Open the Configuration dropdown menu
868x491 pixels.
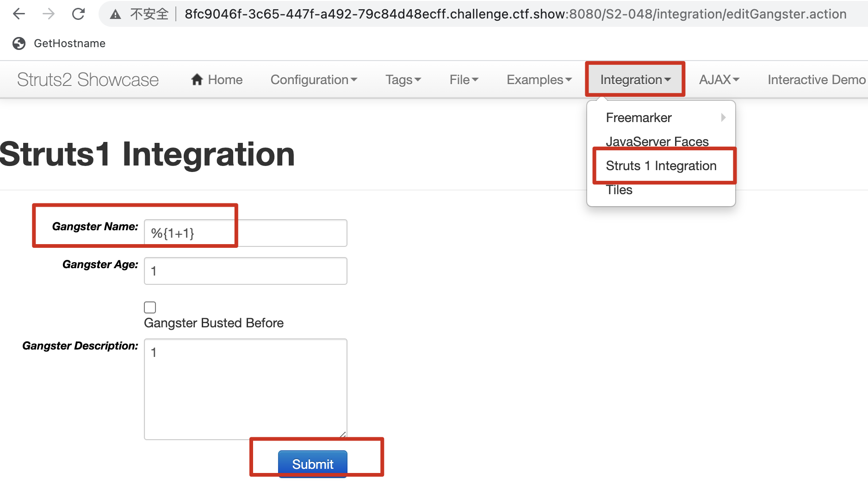tap(314, 80)
